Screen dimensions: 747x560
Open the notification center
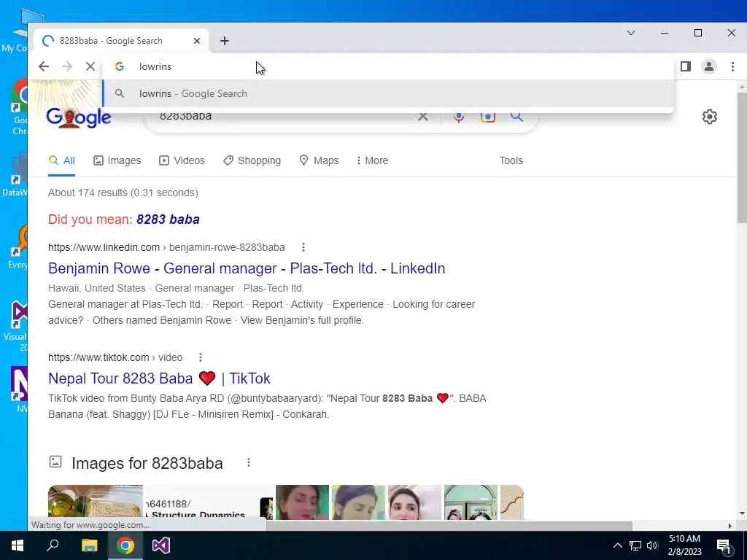(x=724, y=545)
